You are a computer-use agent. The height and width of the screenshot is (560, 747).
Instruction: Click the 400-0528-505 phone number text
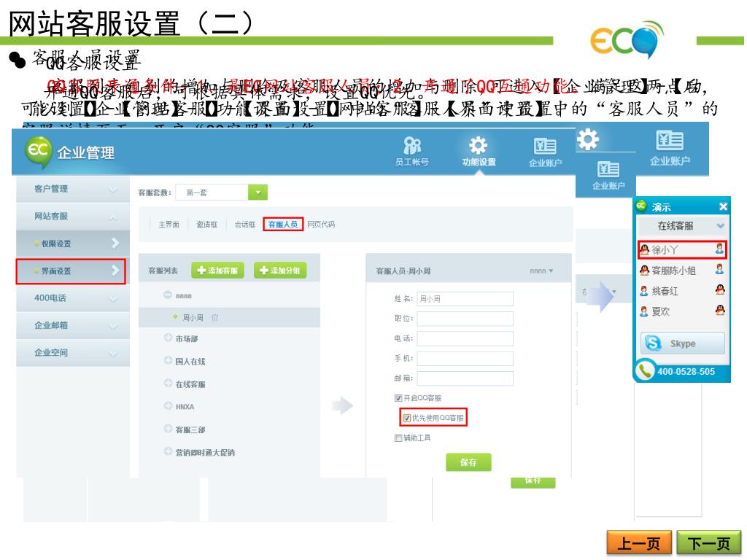point(686,371)
